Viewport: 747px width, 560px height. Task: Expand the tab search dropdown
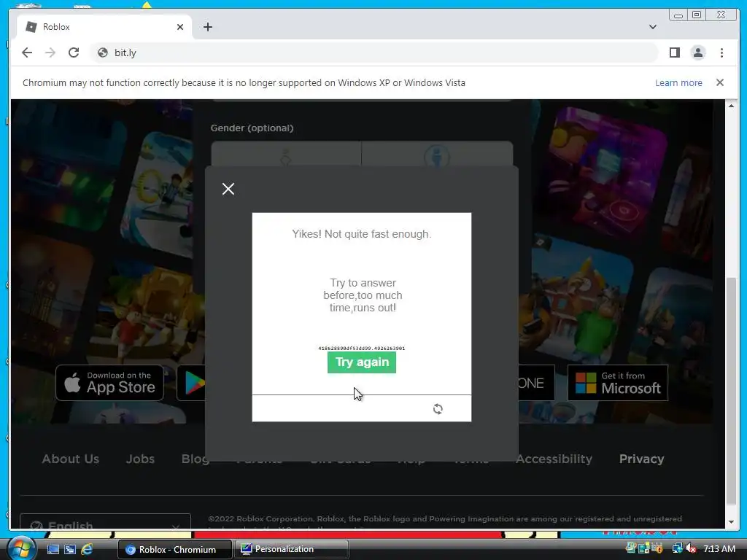click(x=653, y=27)
